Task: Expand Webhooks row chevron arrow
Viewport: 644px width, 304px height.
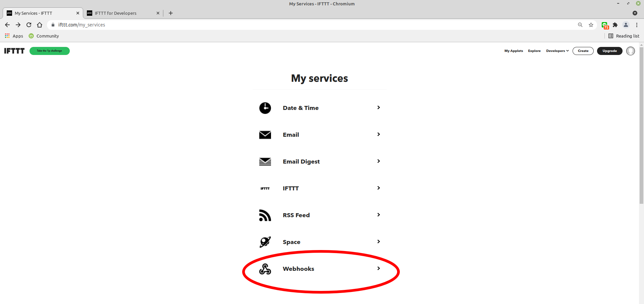Action: point(378,268)
